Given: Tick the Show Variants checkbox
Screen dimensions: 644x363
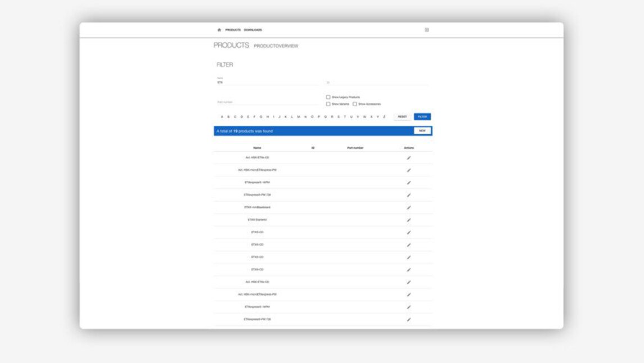Looking at the screenshot, I should tap(328, 104).
